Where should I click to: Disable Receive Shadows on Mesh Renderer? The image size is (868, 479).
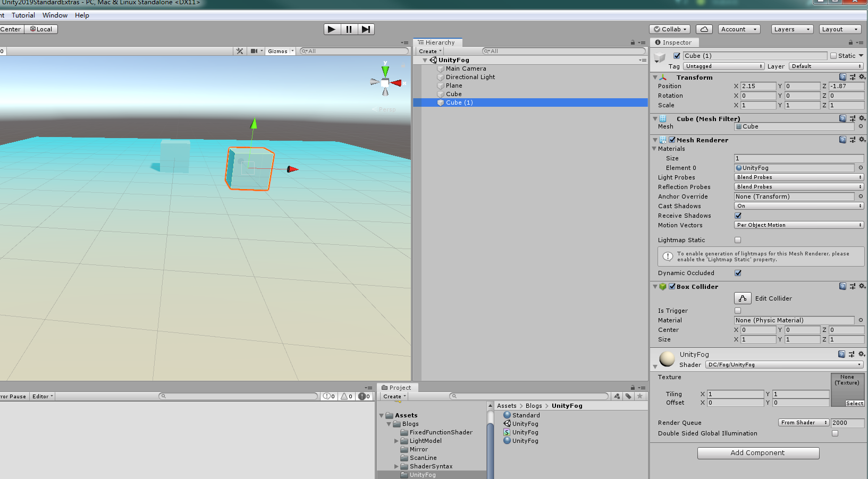[738, 216]
